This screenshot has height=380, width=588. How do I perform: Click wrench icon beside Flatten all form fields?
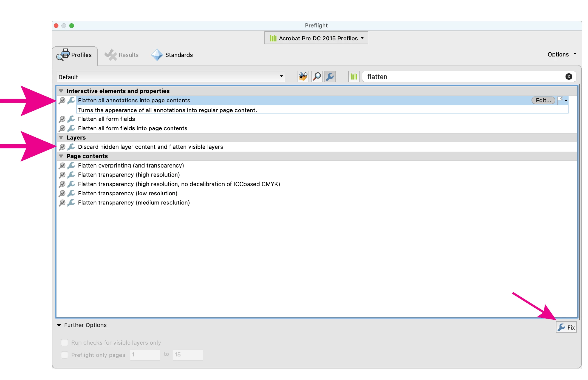pyautogui.click(x=71, y=119)
